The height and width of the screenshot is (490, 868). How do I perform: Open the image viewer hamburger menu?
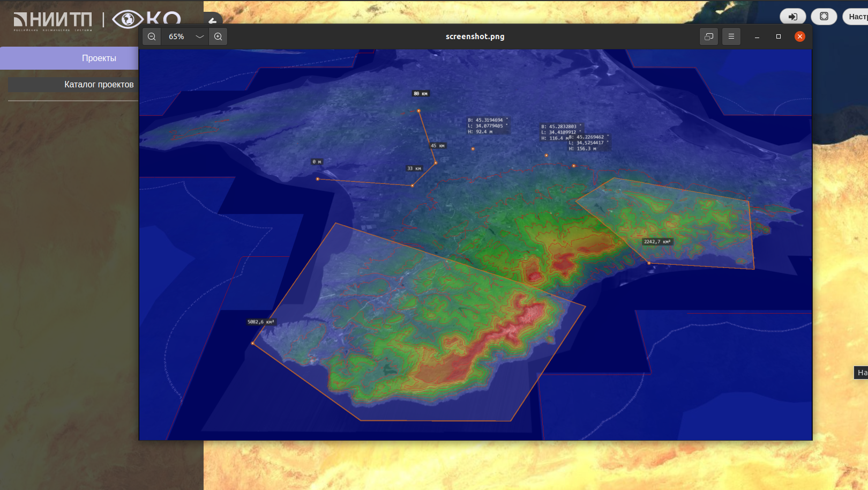click(731, 36)
